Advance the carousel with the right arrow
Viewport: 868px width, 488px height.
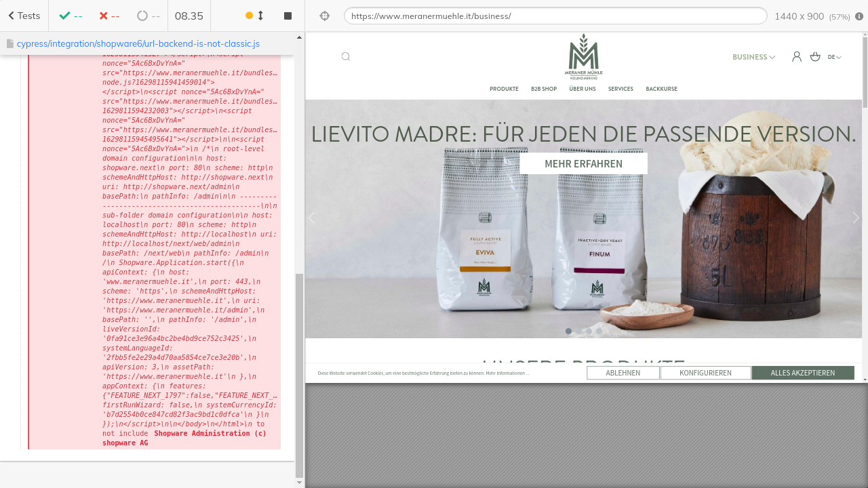855,218
